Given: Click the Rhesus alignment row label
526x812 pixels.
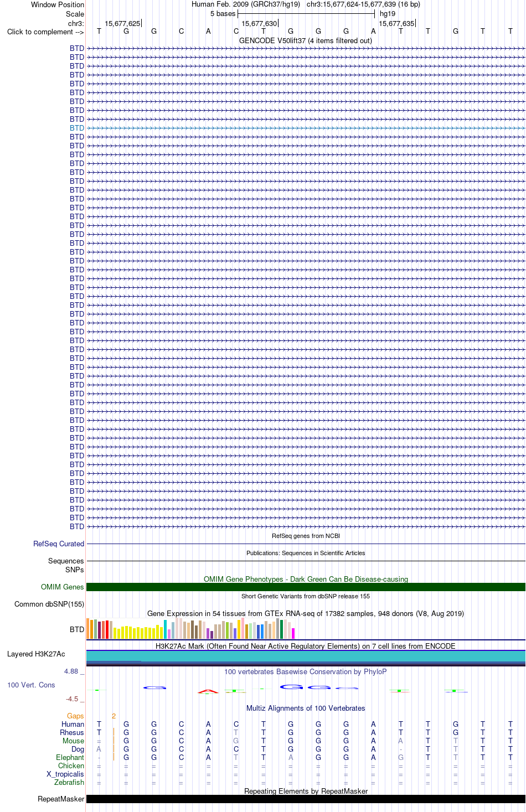Looking at the screenshot, I should [72, 732].
